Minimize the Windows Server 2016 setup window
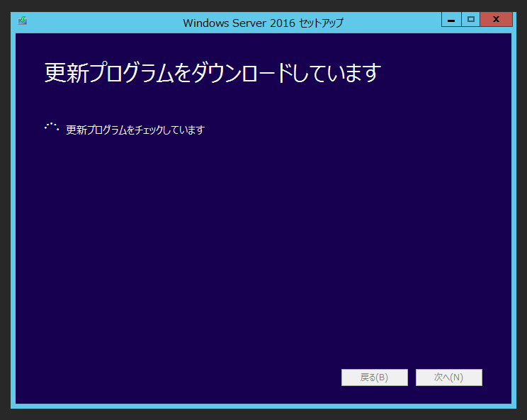The image size is (527, 420). (451, 20)
